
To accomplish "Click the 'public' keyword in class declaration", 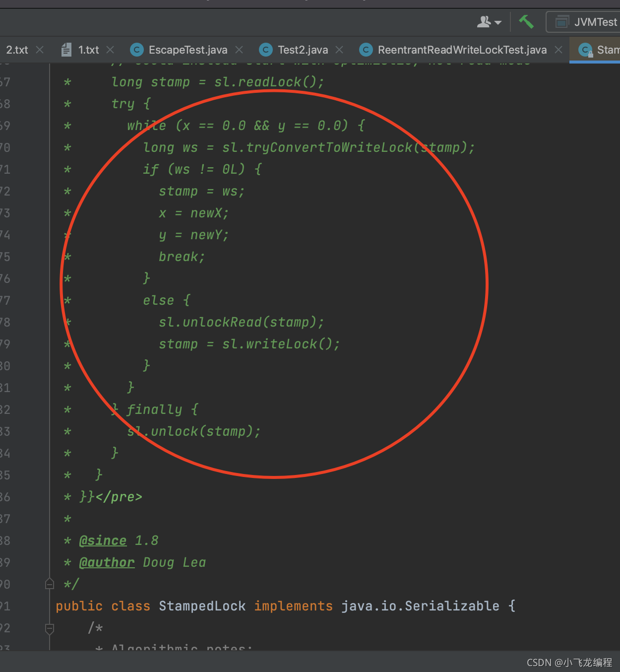I will pos(79,606).
